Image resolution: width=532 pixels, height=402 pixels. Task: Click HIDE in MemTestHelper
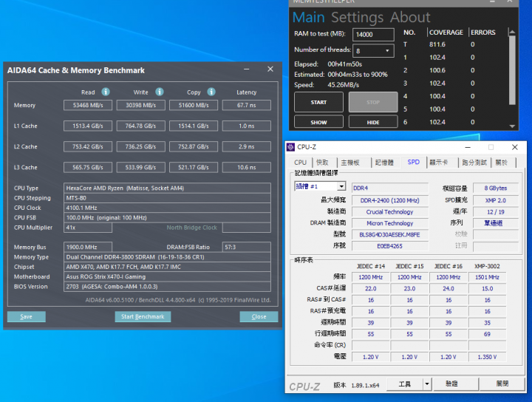(x=373, y=122)
